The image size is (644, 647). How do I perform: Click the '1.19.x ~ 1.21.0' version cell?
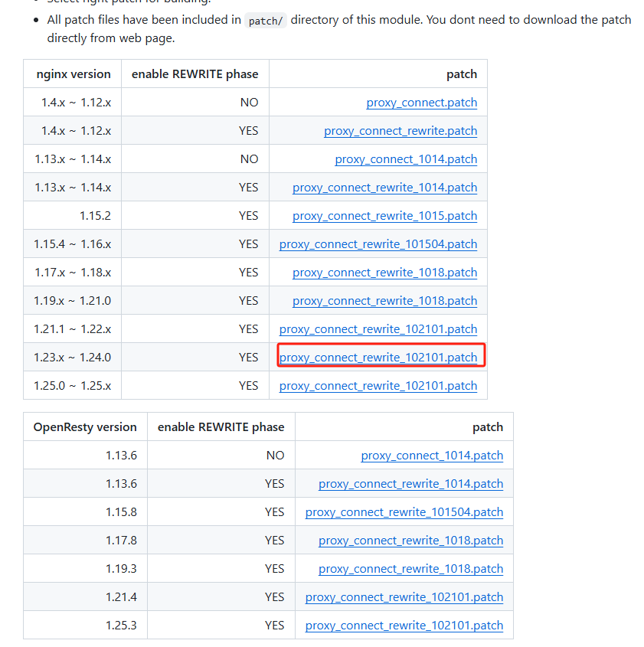[72, 301]
